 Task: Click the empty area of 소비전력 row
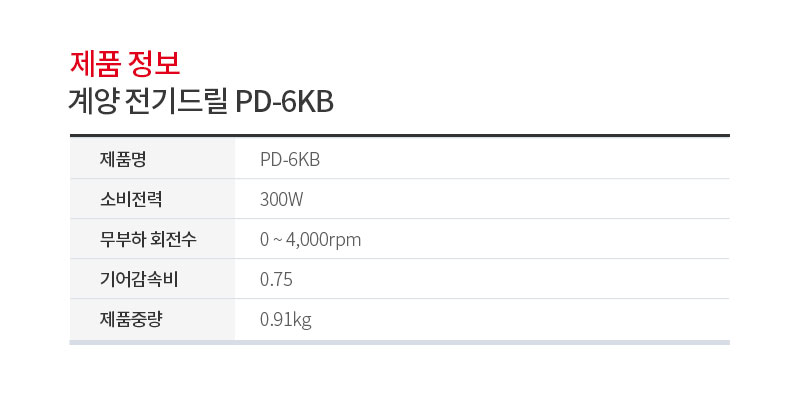click(x=515, y=199)
